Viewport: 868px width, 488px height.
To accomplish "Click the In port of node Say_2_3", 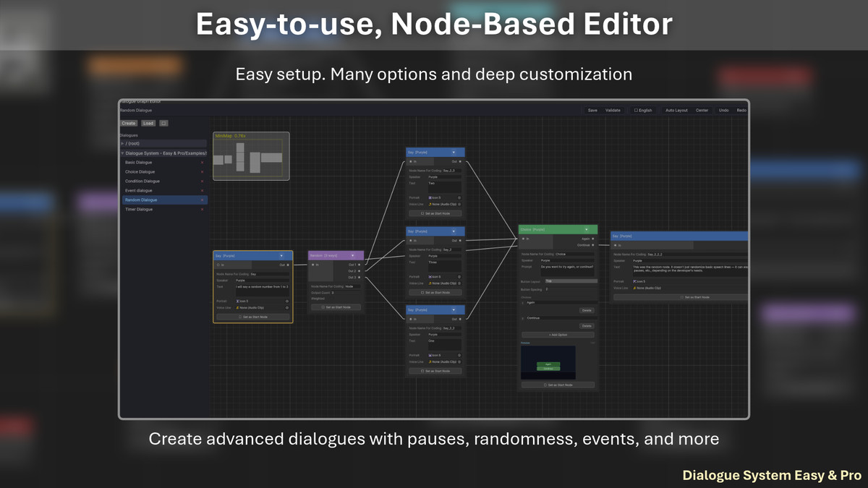I will (x=410, y=162).
